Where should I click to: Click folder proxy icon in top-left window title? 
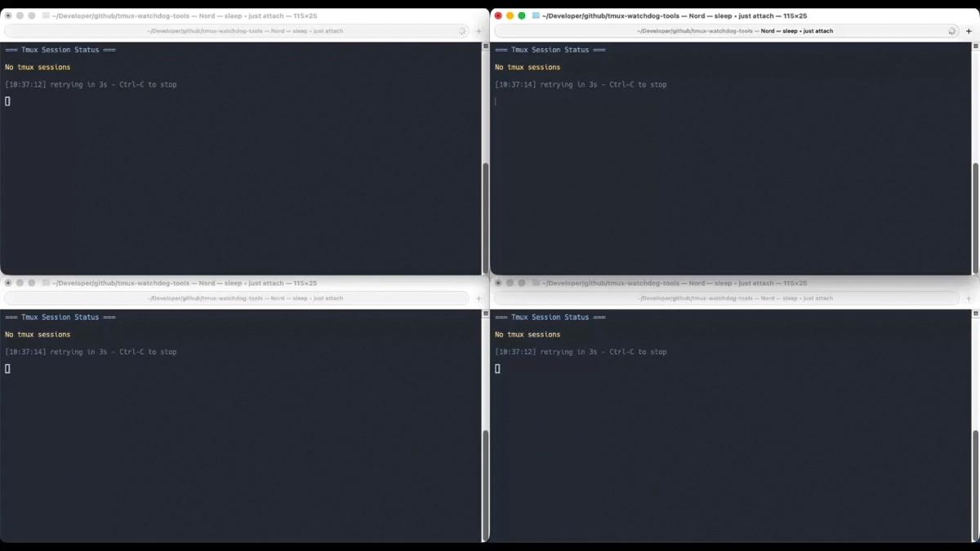click(x=46, y=16)
